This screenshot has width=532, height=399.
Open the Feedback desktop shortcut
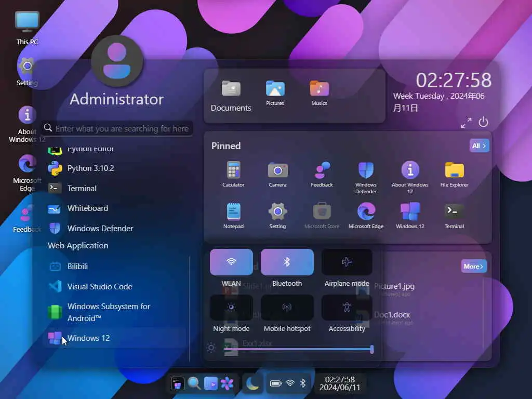27,219
